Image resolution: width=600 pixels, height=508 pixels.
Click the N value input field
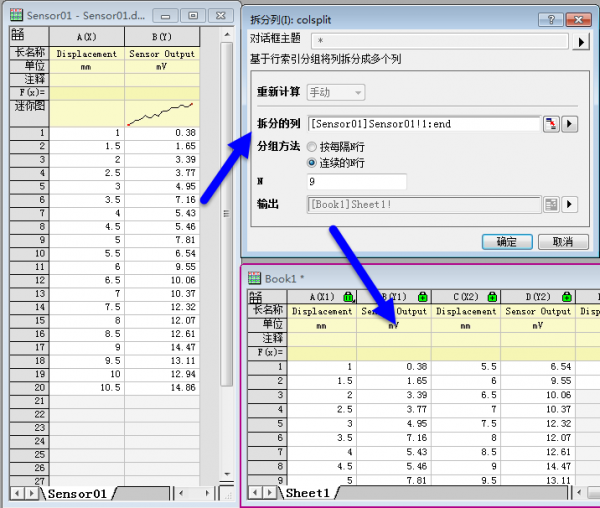click(x=356, y=182)
